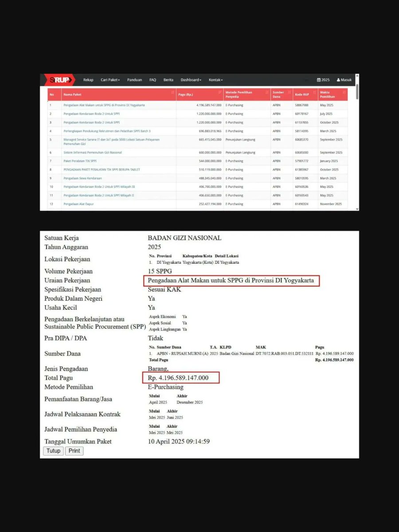The image size is (399, 532).
Task: Select announcement date 10 April 2025 09:14:59
Action: tap(179, 442)
